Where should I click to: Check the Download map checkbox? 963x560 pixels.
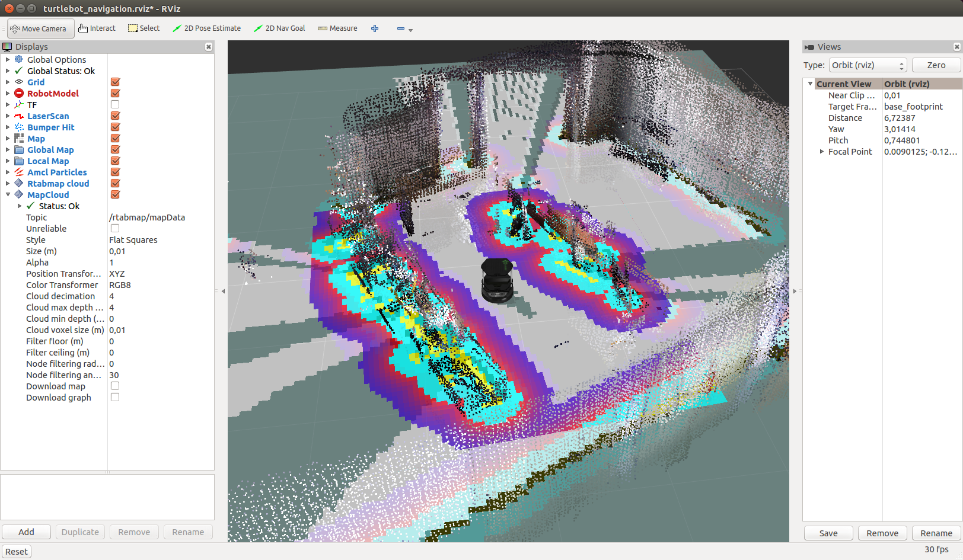click(x=115, y=386)
